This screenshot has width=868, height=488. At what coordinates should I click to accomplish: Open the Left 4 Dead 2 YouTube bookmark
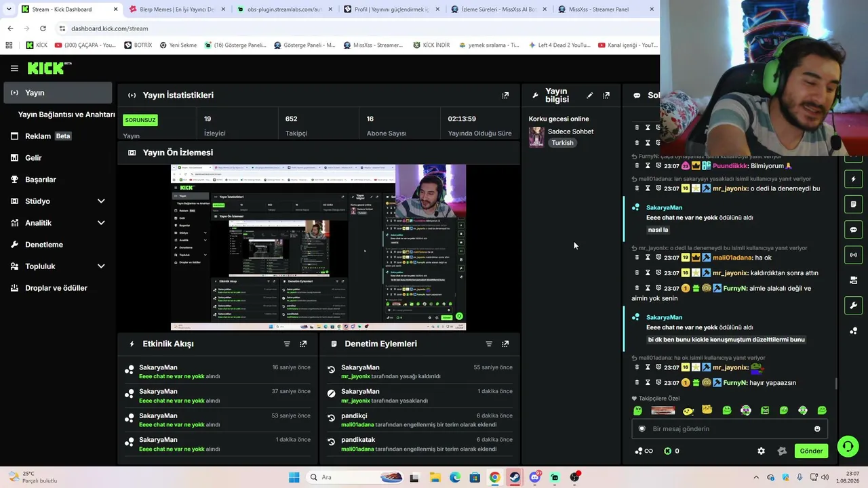tap(559, 45)
